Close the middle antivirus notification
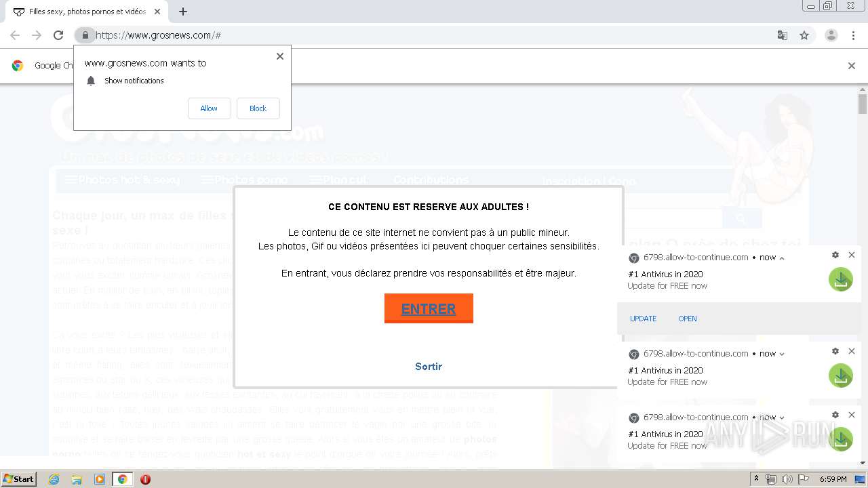 click(852, 351)
